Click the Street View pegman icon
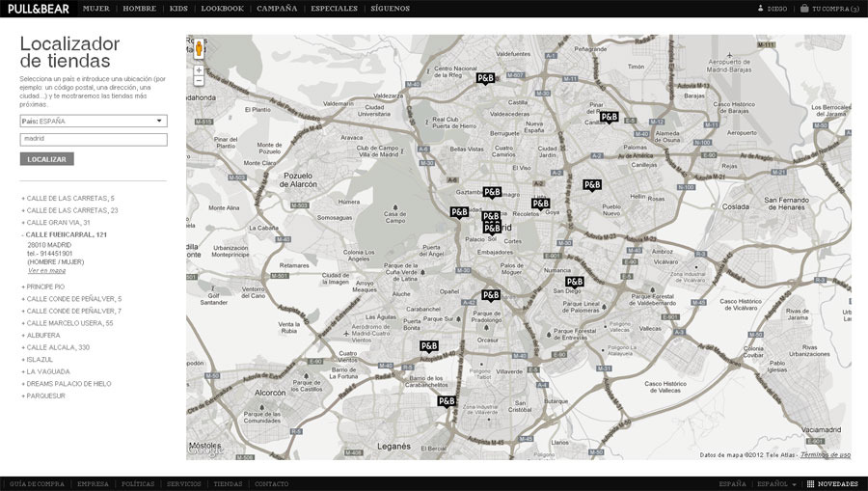The width and height of the screenshot is (868, 491). [199, 48]
